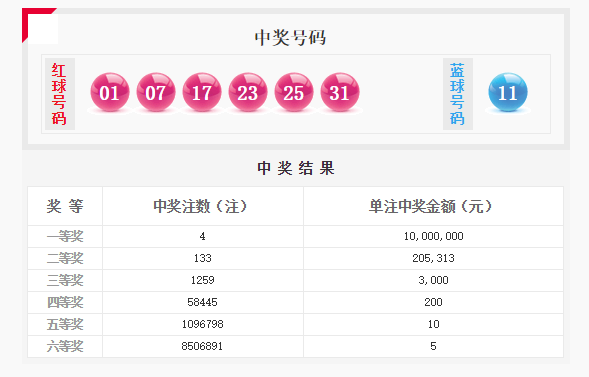The image size is (589, 377).
Task: Click the winner count 1259 cell
Action: click(x=203, y=280)
